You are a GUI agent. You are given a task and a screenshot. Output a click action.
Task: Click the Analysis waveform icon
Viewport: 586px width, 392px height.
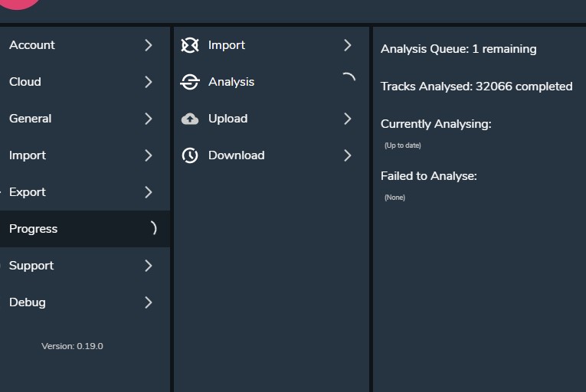(x=190, y=82)
